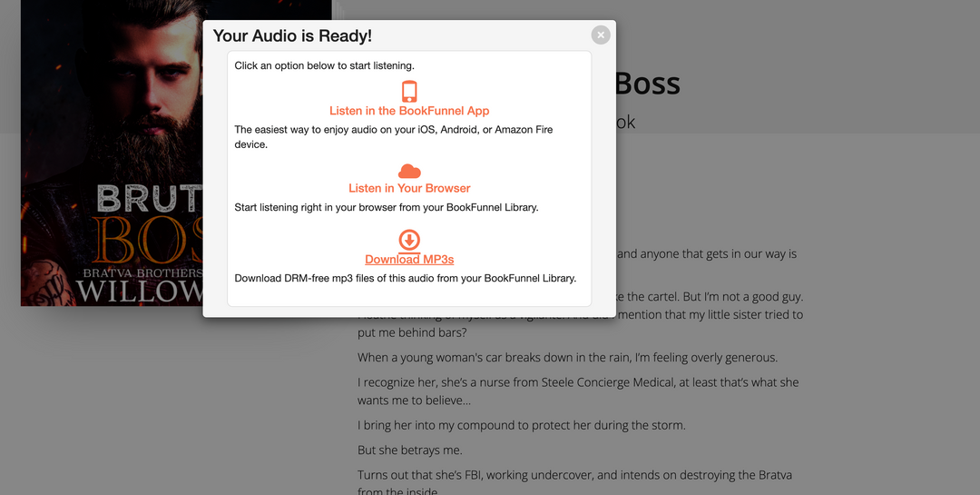
Task: Click the 'Download DRM-free mp3 files' description
Action: (405, 278)
